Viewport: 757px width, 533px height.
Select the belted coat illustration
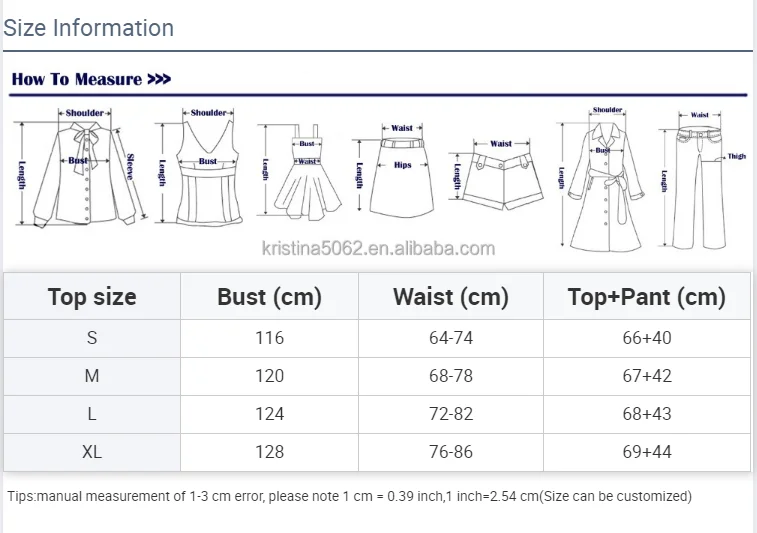pos(601,178)
